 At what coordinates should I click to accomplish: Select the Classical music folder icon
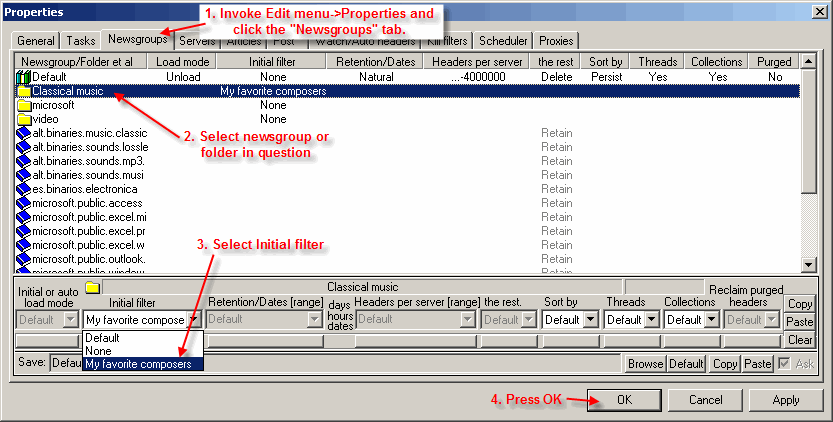click(24, 91)
